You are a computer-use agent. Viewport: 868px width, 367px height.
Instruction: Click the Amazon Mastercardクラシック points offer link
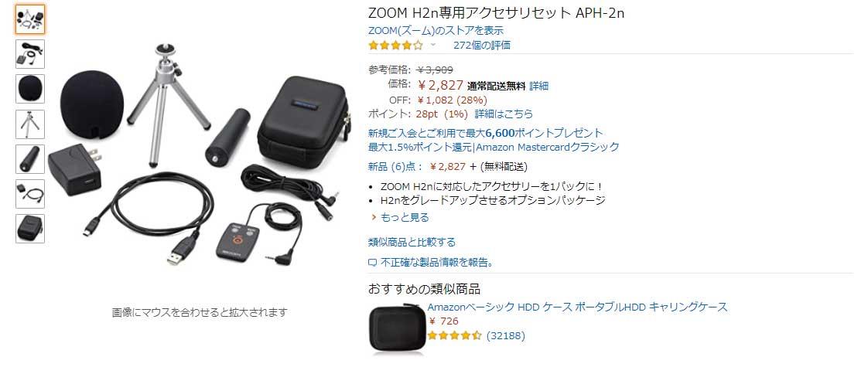click(494, 147)
